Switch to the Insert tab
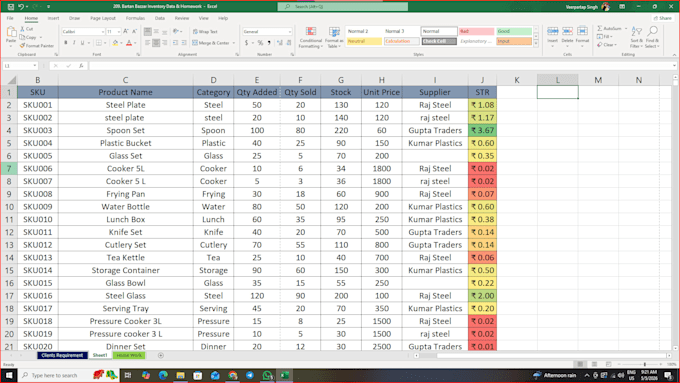680x383 pixels. tap(53, 18)
